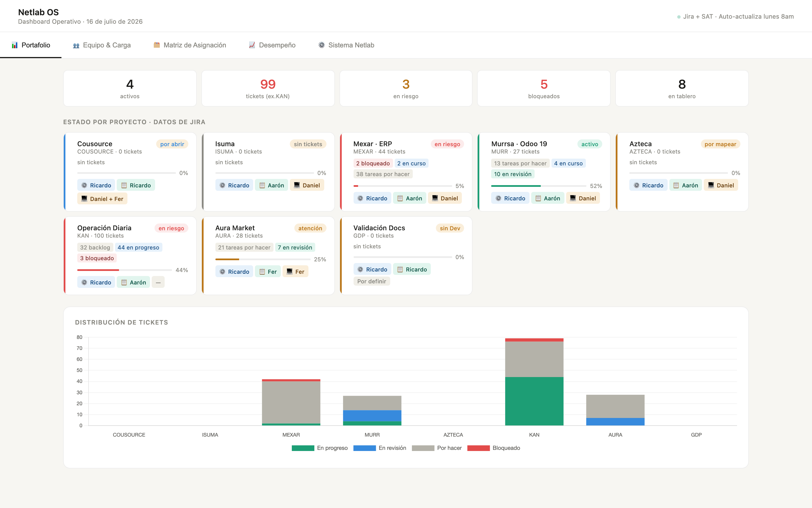Click the '10 en revisión' tag in Murrsa
The image size is (812, 508).
[x=513, y=174]
